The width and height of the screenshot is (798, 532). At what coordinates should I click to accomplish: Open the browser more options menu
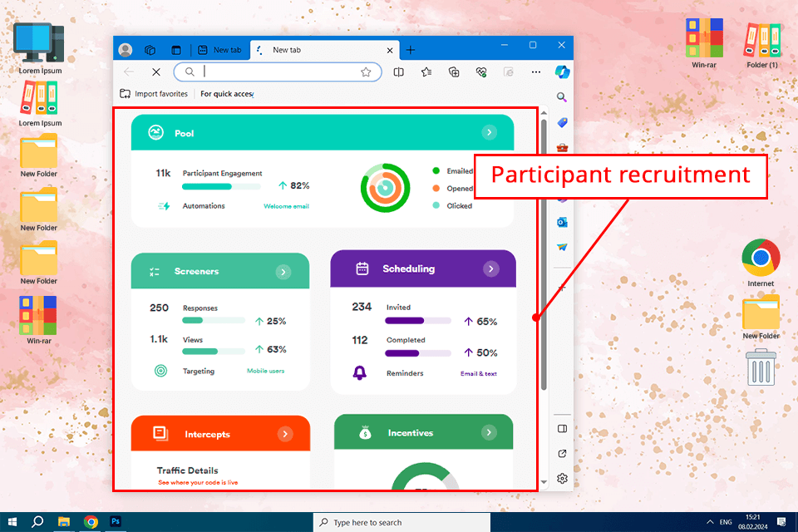(x=536, y=71)
